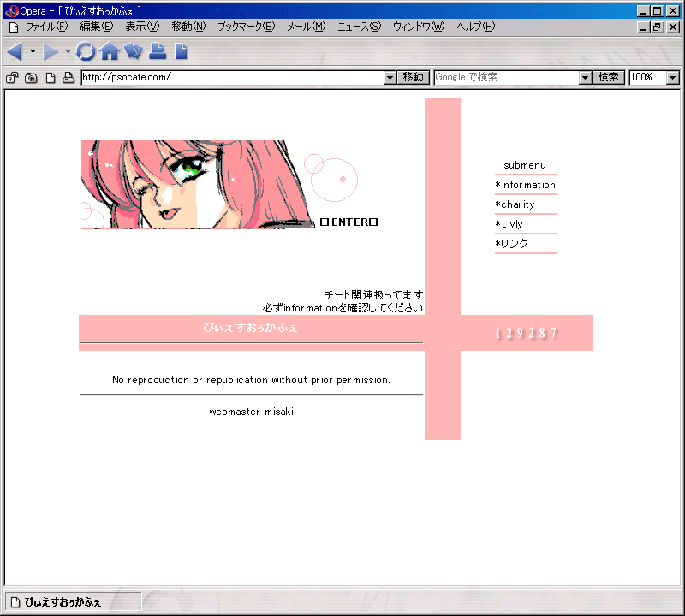This screenshot has width=685, height=616.
Task: Click the 129287 visitor counter
Action: 526,334
